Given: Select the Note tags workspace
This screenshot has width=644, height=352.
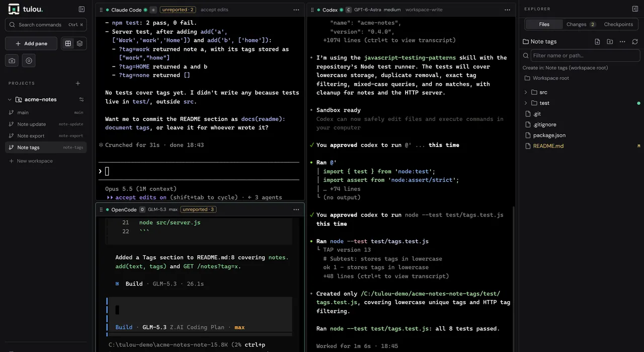Looking at the screenshot, I should point(46,147).
